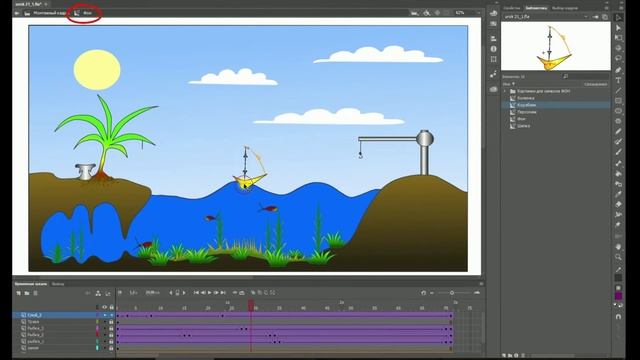The width and height of the screenshot is (640, 360).
Task: Step back one frame
Action: point(203,293)
